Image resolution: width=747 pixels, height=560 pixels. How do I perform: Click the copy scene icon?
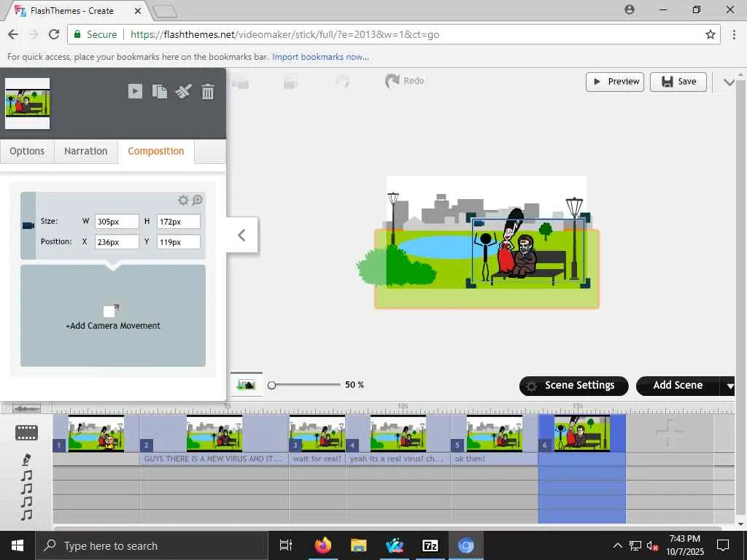pos(160,91)
